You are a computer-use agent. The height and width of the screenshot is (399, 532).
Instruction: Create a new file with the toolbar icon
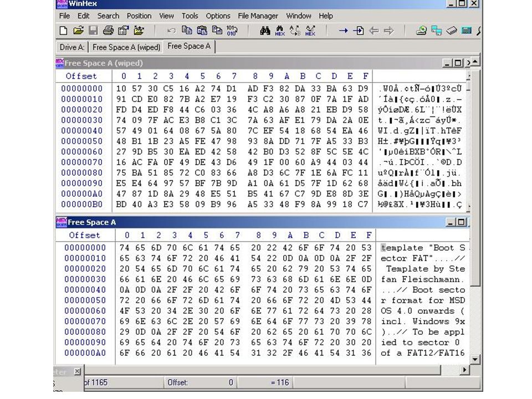[63, 30]
